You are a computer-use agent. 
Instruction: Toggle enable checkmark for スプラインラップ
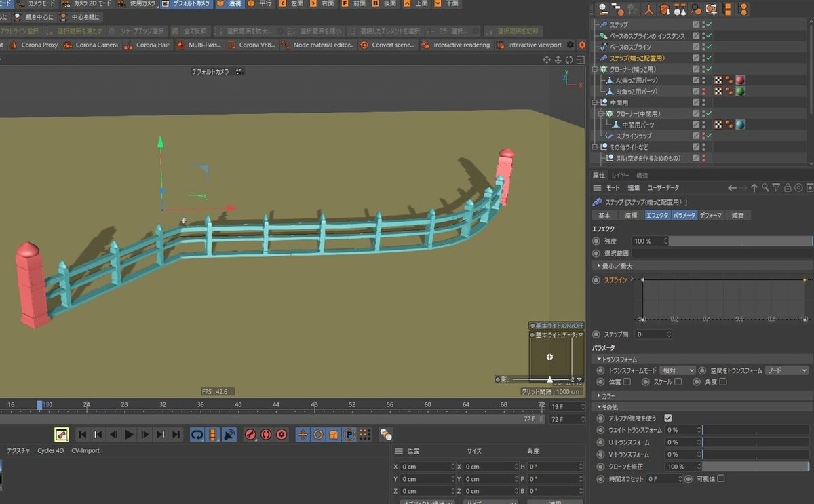click(x=708, y=136)
